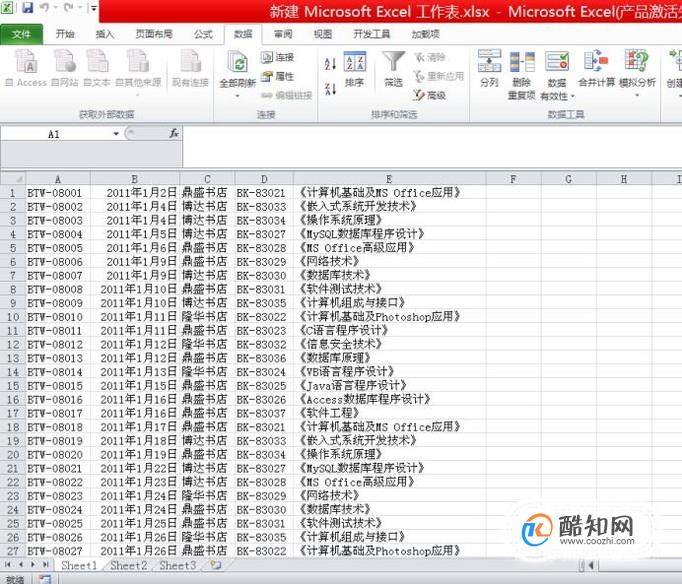Click cell 2011年1月5日
This screenshot has height=584, width=682.
pyautogui.click(x=135, y=234)
